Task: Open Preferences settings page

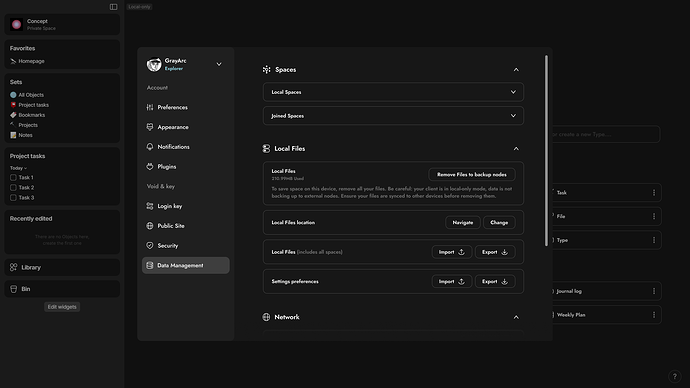Action: click(x=185, y=107)
